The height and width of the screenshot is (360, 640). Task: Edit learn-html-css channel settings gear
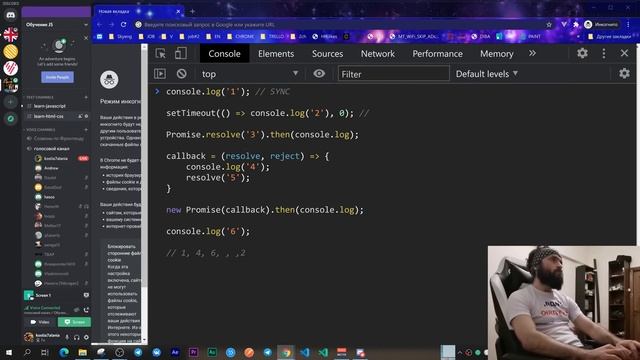(86, 116)
